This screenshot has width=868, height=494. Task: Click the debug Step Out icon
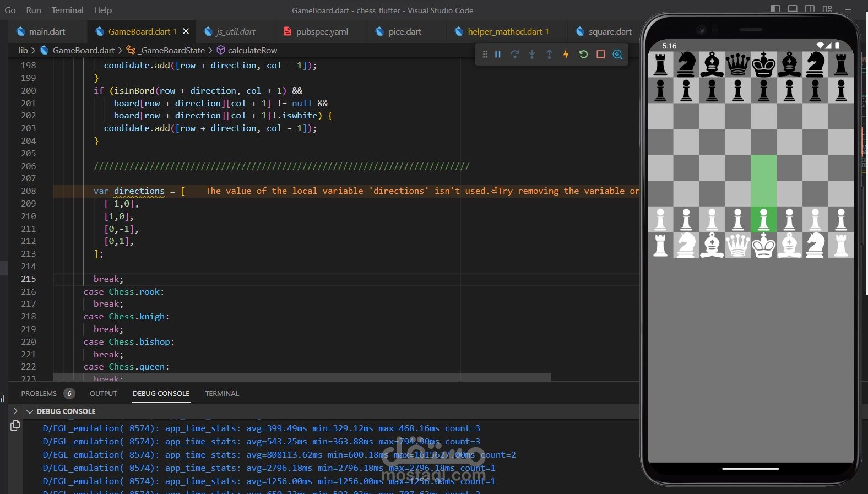(x=549, y=55)
